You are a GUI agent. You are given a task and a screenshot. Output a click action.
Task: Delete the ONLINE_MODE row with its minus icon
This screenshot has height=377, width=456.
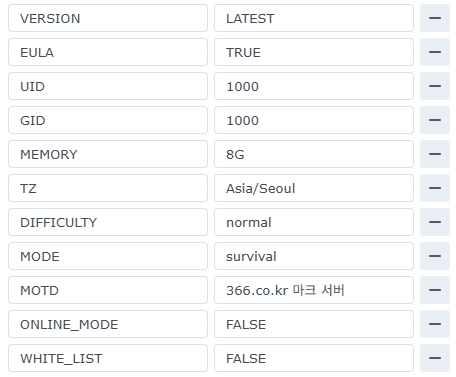coord(435,324)
